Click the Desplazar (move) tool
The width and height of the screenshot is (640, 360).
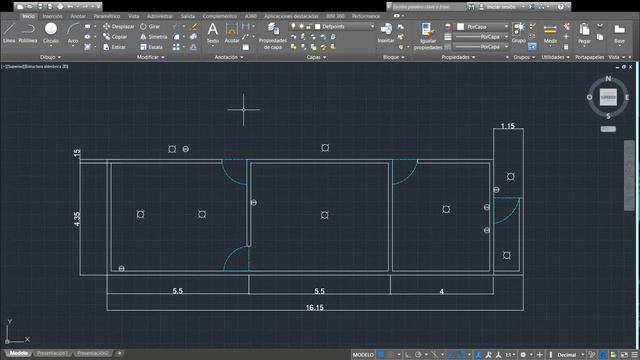[118, 26]
